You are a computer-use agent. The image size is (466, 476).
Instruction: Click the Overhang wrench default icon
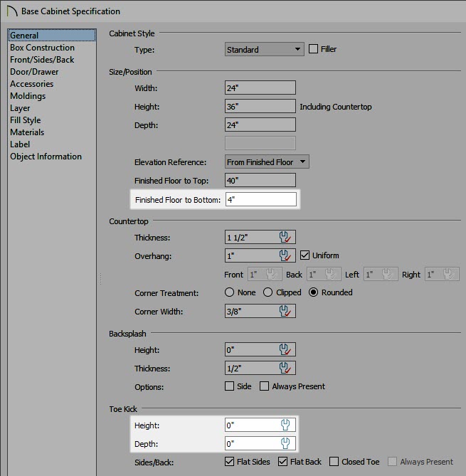pyautogui.click(x=285, y=255)
